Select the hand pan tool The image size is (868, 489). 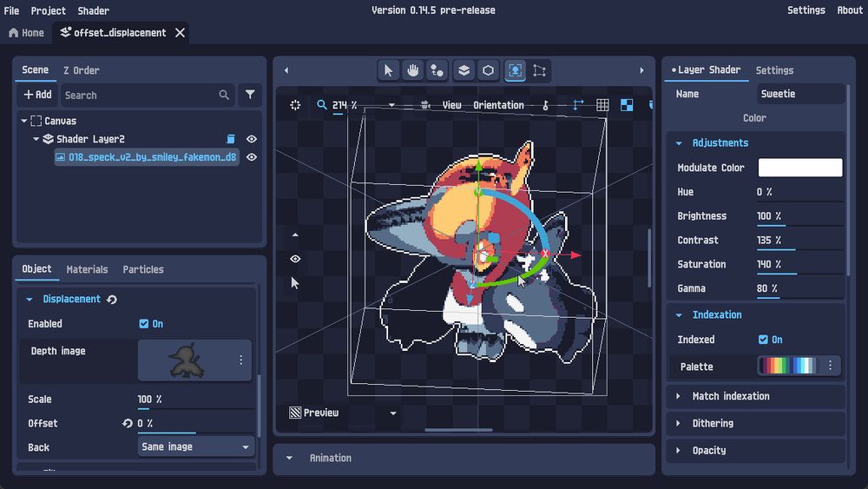click(x=412, y=70)
